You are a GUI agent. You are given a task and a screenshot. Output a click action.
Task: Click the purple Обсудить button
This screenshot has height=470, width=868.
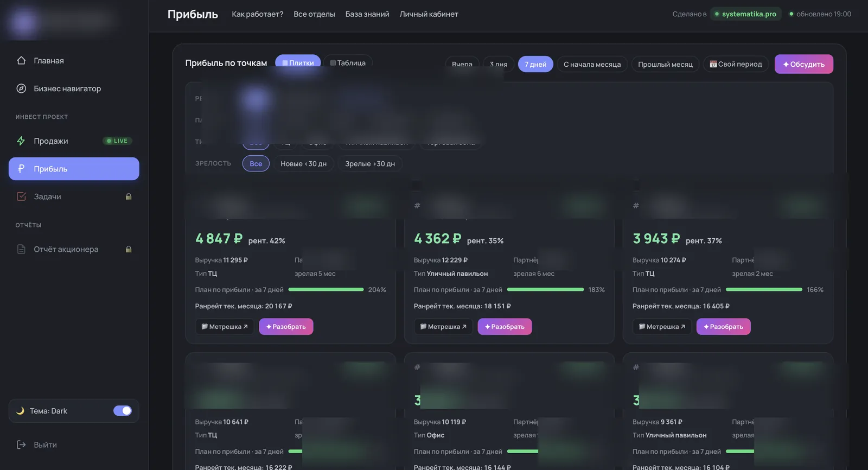click(x=803, y=64)
